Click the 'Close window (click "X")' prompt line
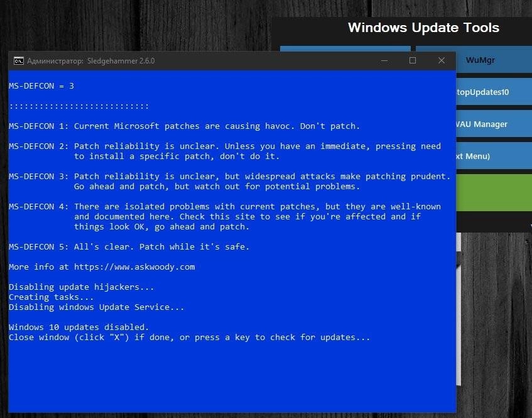The width and height of the screenshot is (532, 418). [x=189, y=337]
